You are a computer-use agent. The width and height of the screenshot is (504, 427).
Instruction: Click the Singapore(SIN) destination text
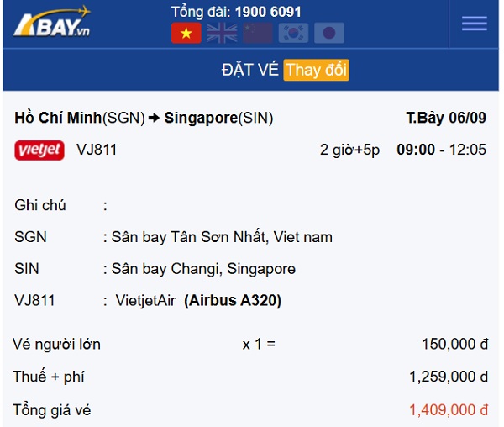(x=218, y=118)
